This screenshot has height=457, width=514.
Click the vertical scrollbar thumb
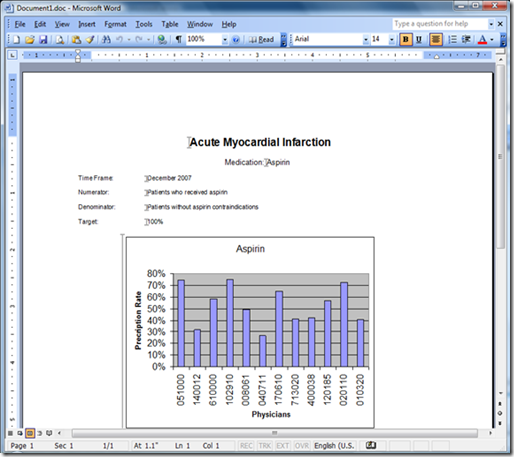coord(500,156)
